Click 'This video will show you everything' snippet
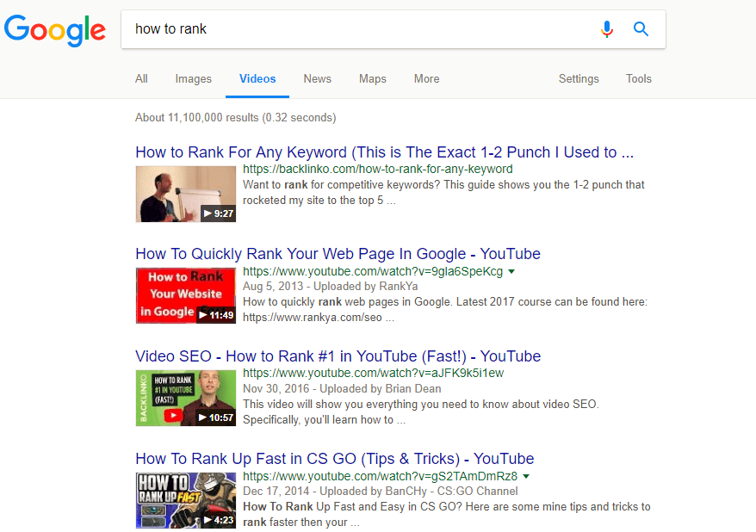 point(421,412)
